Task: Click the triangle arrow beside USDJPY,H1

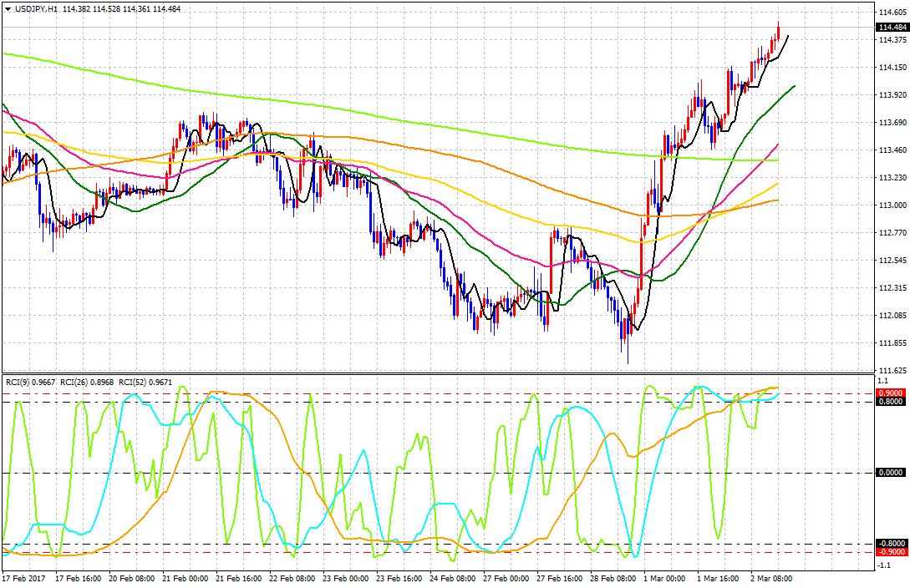Action: tap(8, 8)
